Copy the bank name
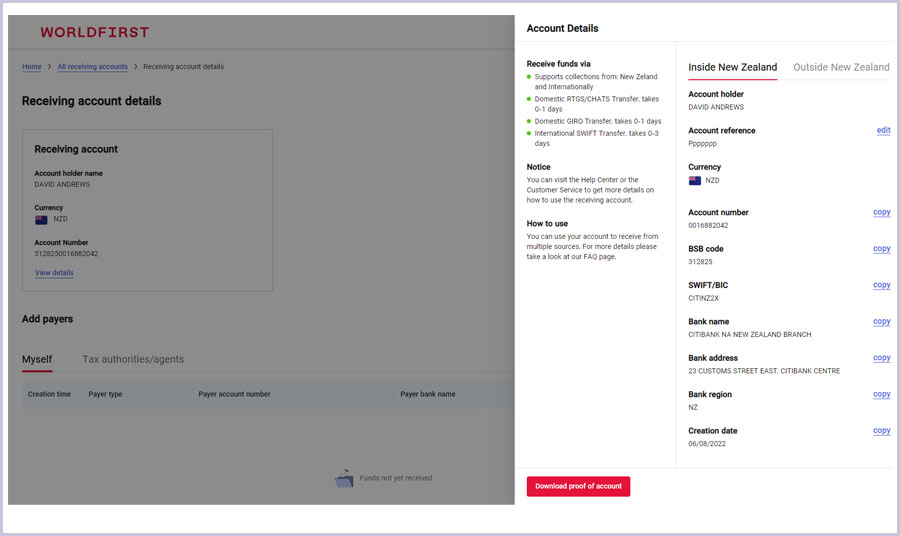Screen dimensions: 900x536 881,322
